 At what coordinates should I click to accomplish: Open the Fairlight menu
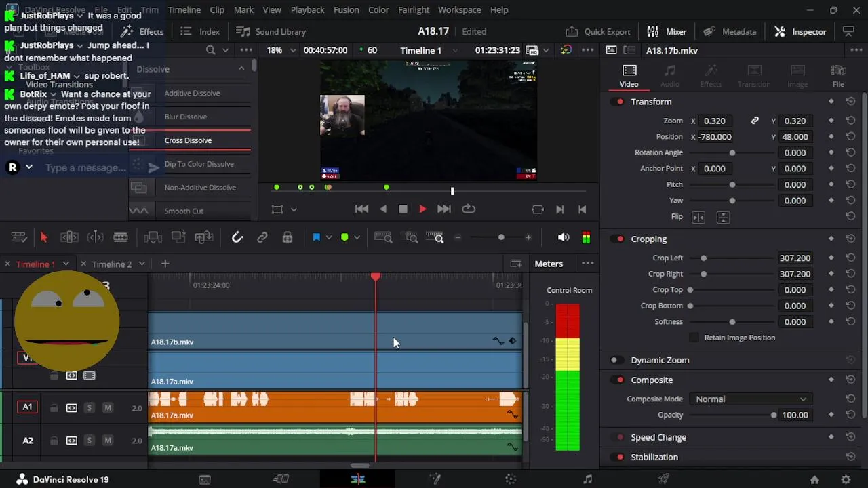[413, 10]
